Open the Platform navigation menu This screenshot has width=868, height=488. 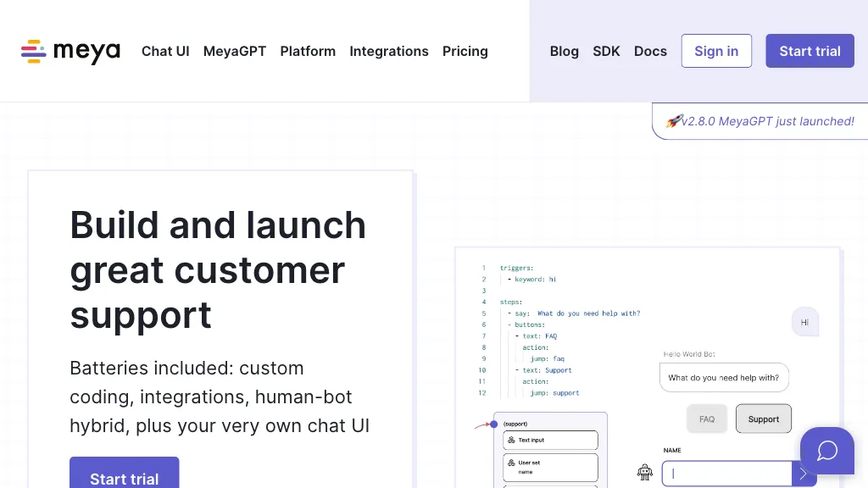pyautogui.click(x=308, y=52)
